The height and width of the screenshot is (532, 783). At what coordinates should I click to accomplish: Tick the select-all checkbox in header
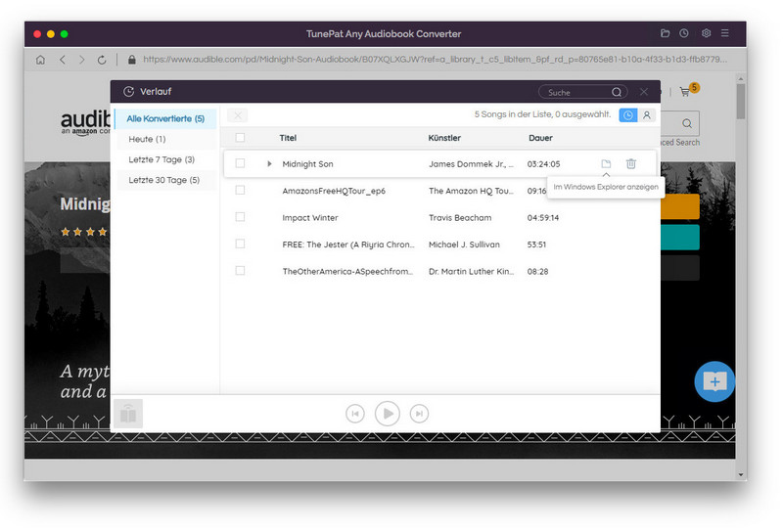[240, 137]
